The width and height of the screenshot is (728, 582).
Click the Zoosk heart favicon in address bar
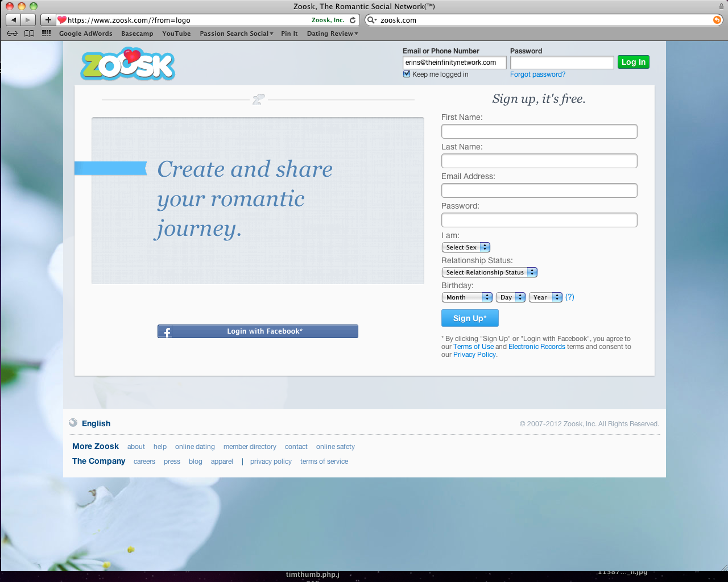(62, 20)
